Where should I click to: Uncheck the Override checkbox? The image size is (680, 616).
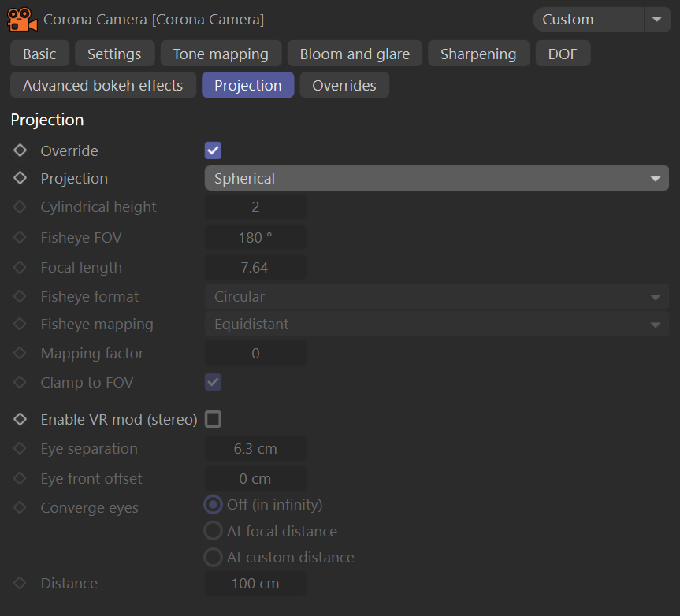213,150
